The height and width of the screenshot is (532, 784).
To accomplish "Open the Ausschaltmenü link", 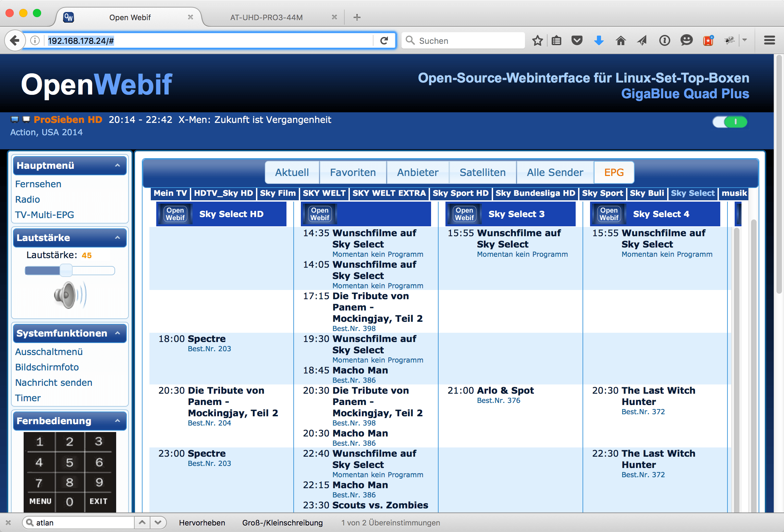I will click(49, 352).
